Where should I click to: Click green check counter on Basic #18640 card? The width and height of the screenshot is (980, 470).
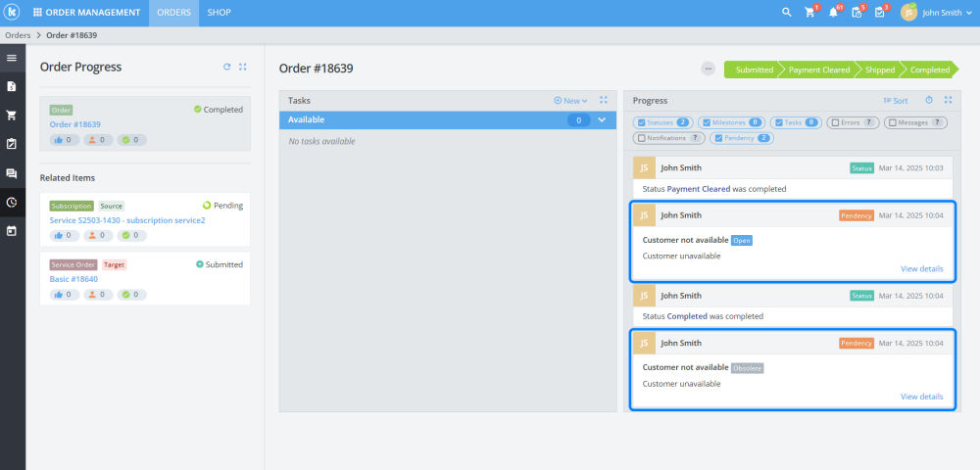[x=132, y=295]
